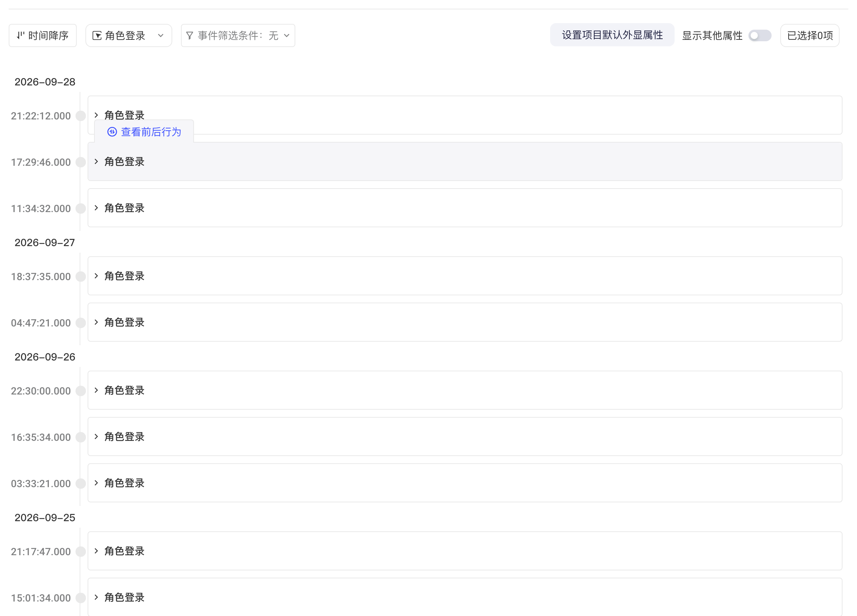
Task: Click the timeline dot at 18:37:35.000
Action: pyautogui.click(x=80, y=276)
